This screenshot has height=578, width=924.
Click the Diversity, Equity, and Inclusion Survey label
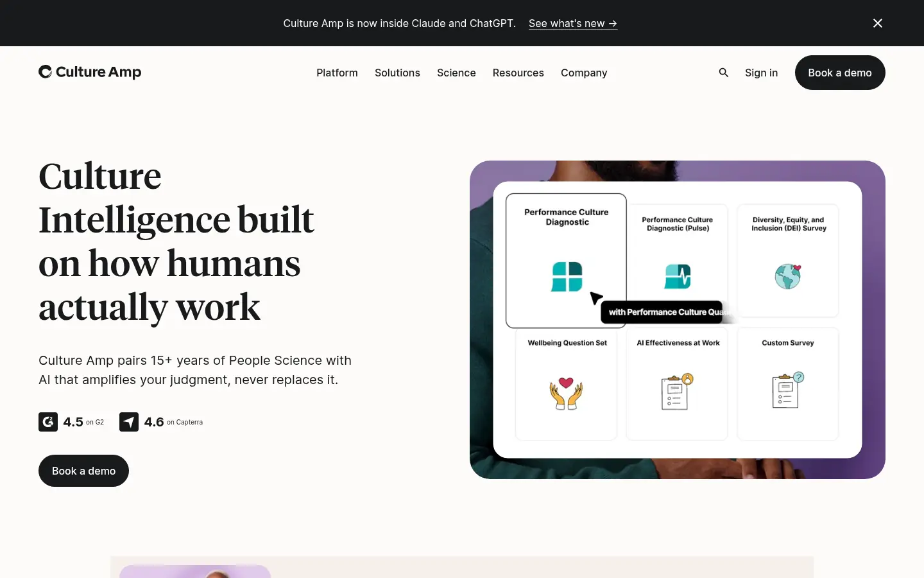tap(789, 224)
